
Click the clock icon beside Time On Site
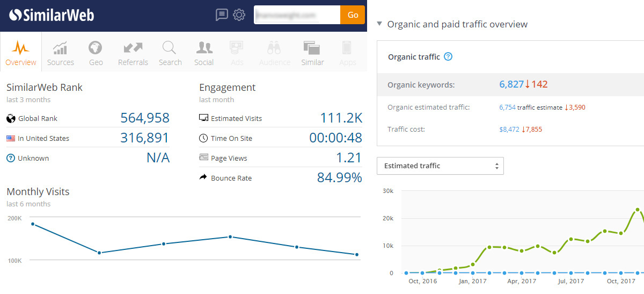pos(203,138)
